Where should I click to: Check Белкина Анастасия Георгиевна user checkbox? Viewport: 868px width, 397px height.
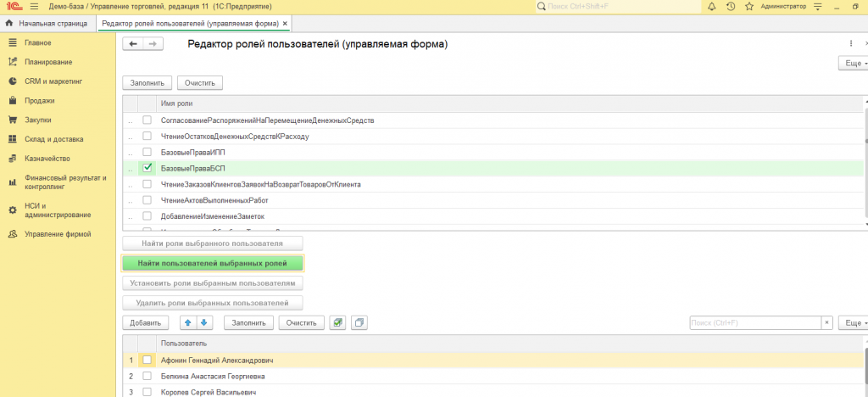point(147,376)
